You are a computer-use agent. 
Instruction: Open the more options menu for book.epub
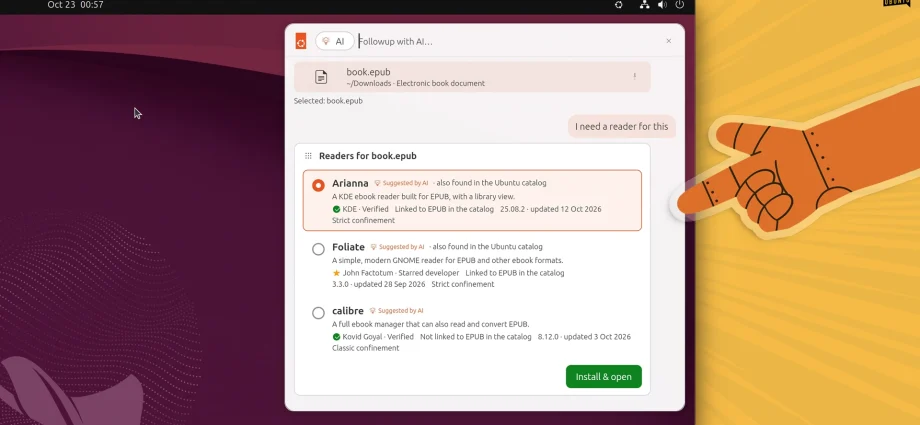(x=634, y=76)
